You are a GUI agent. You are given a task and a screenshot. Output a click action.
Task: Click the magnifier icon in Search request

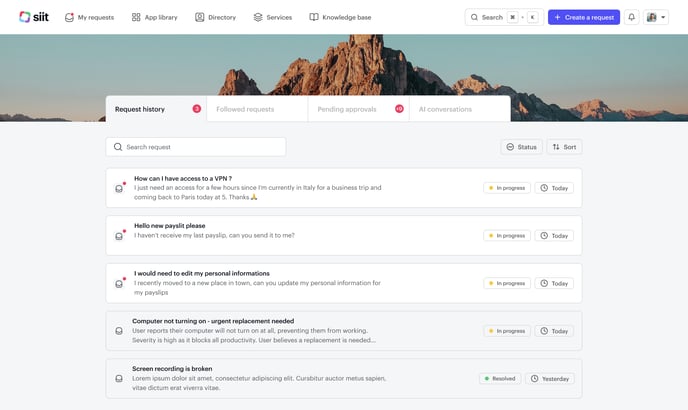click(118, 147)
